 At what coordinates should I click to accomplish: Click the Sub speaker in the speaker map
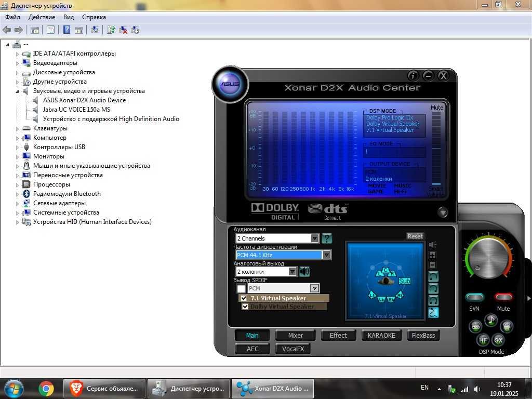pos(404,281)
